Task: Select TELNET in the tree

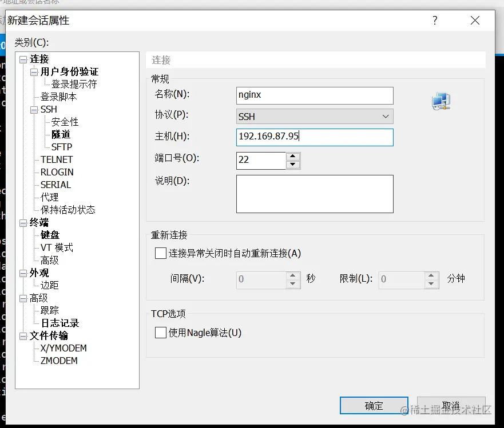Action: (57, 159)
